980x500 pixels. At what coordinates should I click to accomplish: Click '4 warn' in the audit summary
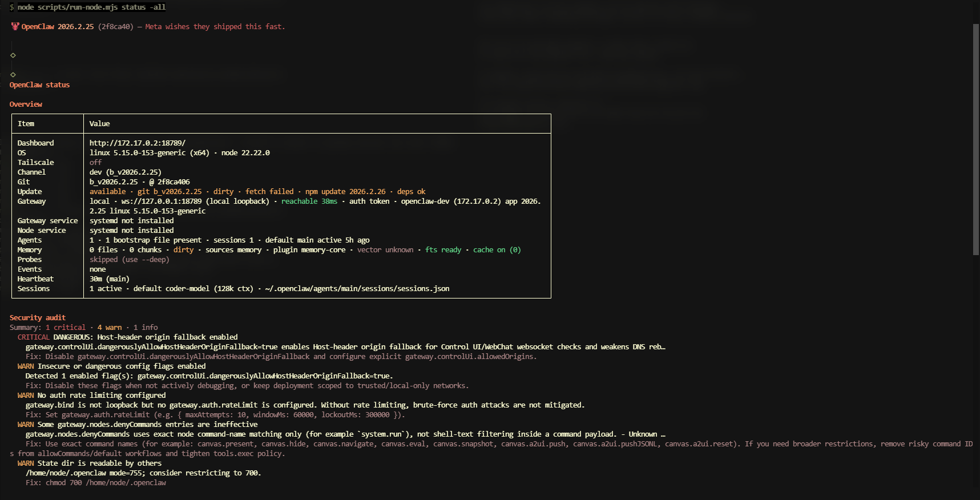[x=110, y=328]
